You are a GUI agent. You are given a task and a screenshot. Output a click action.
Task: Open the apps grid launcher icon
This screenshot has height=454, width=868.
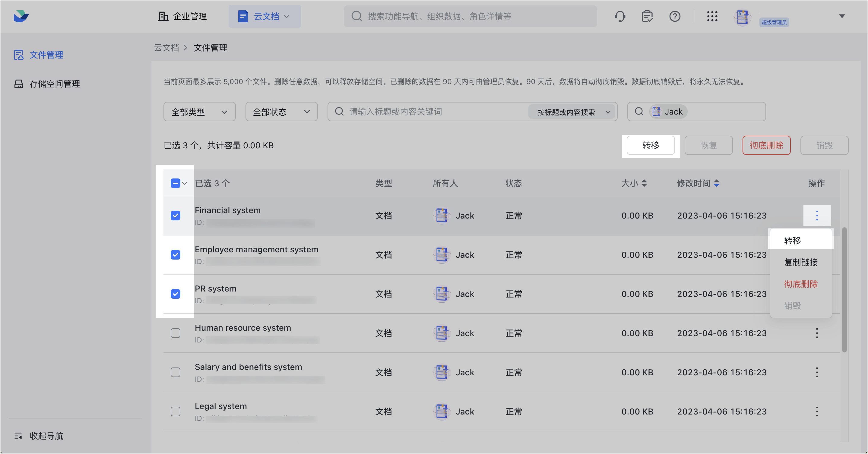712,16
